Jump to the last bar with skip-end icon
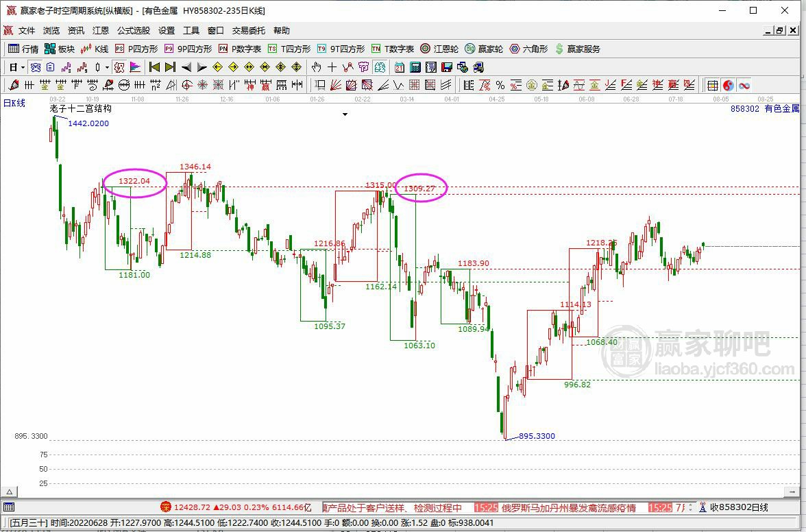This screenshot has width=806, height=532. pos(170,67)
